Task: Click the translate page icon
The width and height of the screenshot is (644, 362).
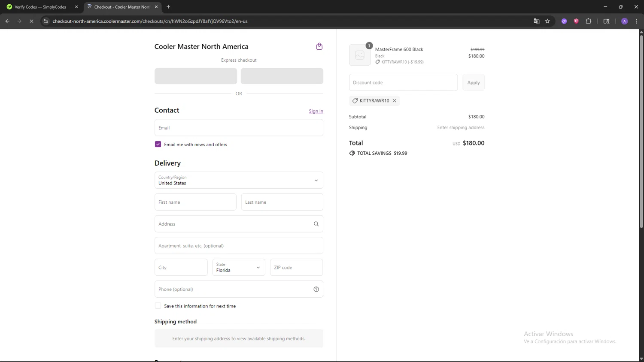Action: click(x=536, y=21)
